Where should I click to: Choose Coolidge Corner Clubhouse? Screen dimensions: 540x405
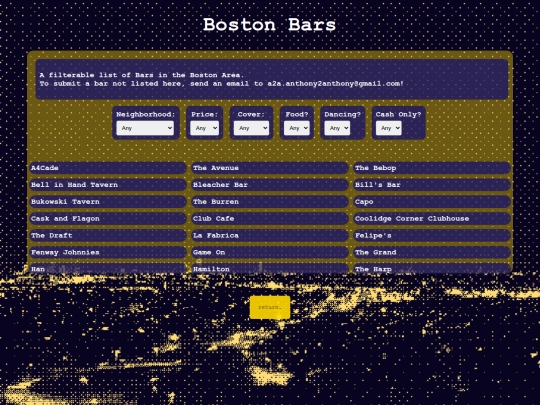pos(432,218)
